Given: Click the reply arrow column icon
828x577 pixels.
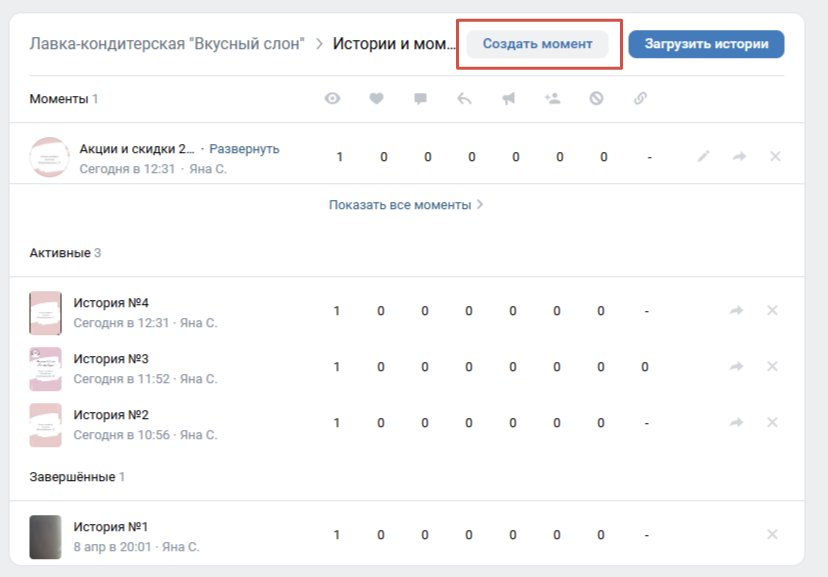Looking at the screenshot, I should click(x=464, y=98).
